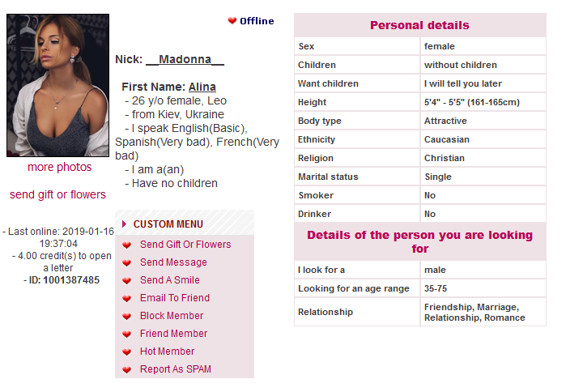Mark as Hot Member
Screen dimensions: 570x392
click(x=167, y=352)
